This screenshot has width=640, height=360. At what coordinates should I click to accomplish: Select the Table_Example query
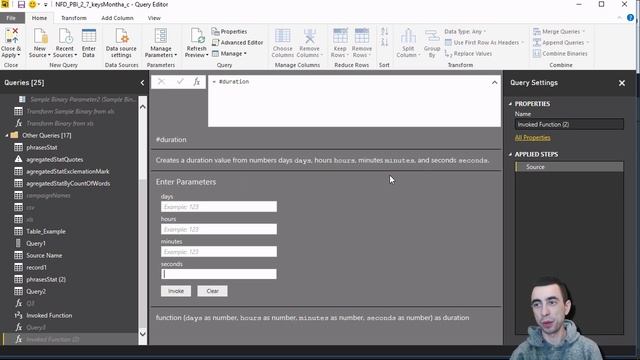click(x=46, y=231)
